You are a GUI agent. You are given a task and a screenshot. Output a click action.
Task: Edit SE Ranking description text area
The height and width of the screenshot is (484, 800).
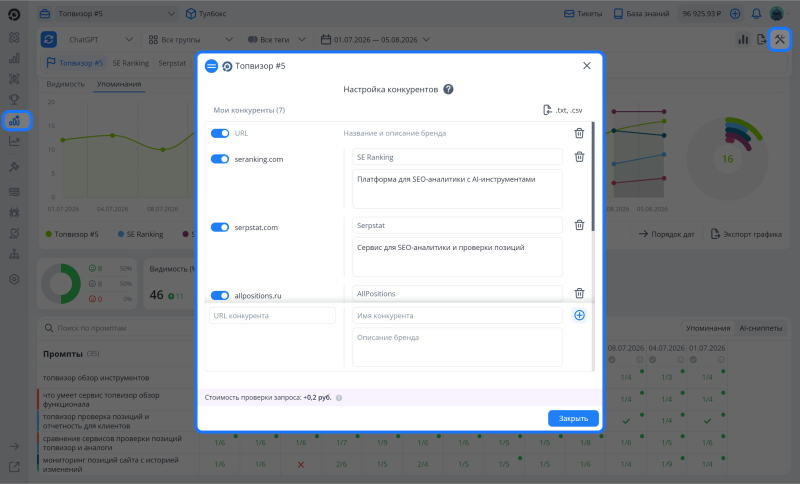(x=457, y=189)
